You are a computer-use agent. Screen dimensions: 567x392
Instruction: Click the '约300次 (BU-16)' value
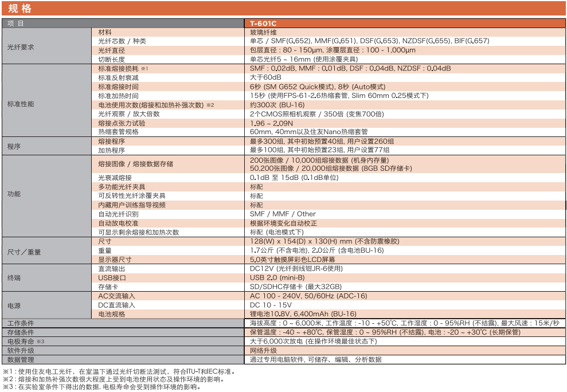(277, 105)
